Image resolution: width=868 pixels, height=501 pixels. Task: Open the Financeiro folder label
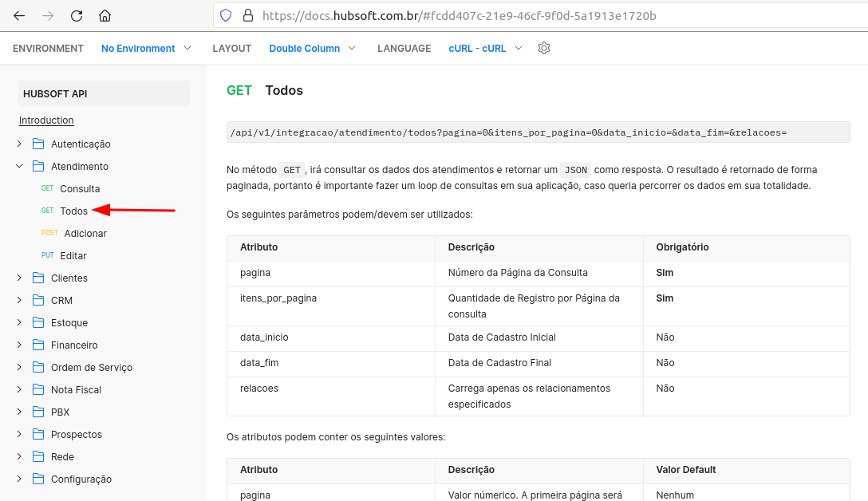point(74,345)
